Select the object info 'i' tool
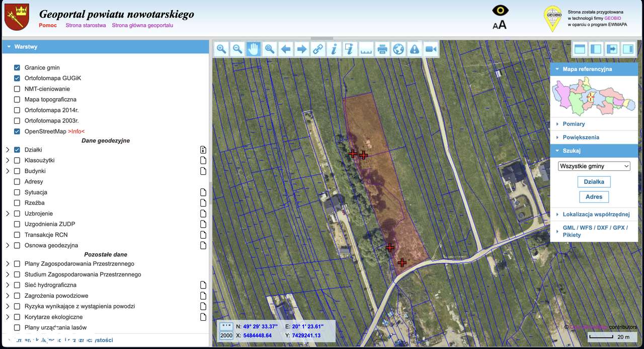 click(x=334, y=49)
